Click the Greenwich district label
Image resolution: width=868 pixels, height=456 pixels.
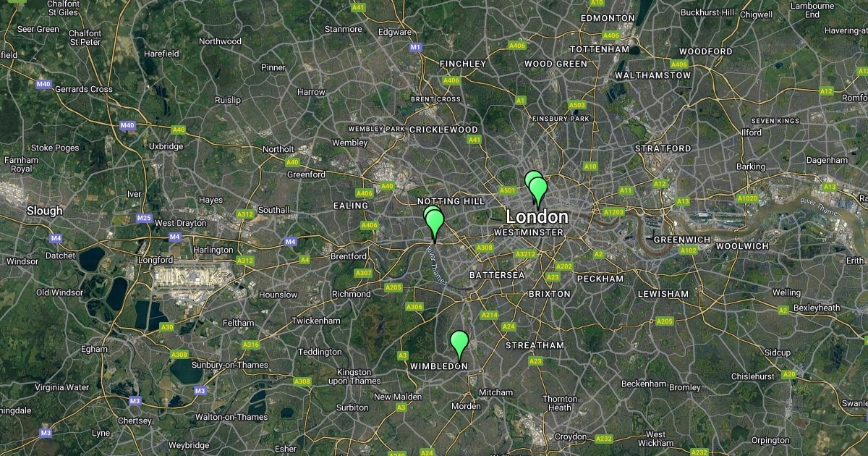[x=679, y=239]
